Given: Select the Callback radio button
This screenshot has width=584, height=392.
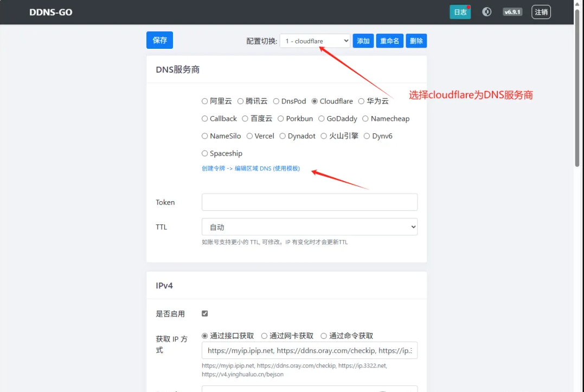Looking at the screenshot, I should coord(204,119).
